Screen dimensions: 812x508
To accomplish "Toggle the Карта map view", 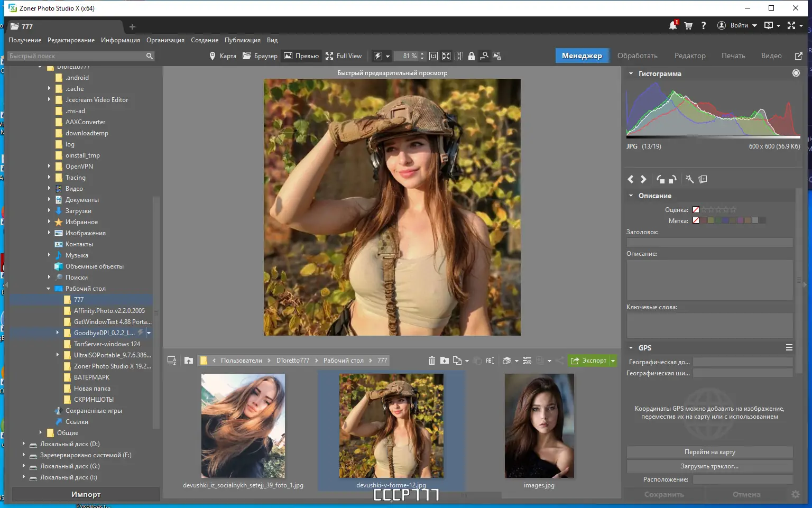I will (x=223, y=56).
